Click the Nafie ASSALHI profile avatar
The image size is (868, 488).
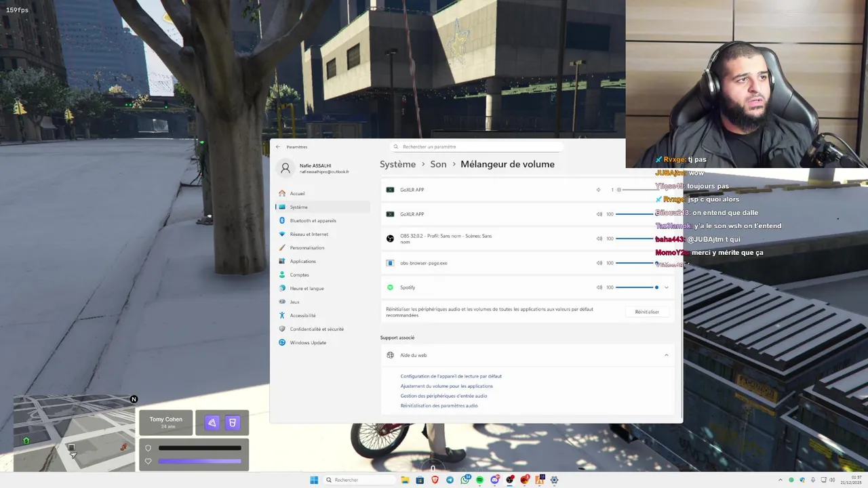point(285,168)
